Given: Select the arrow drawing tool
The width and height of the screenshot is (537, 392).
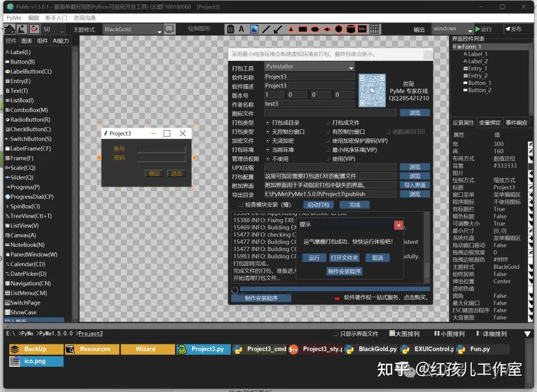Looking at the screenshot, I should click(277, 29).
